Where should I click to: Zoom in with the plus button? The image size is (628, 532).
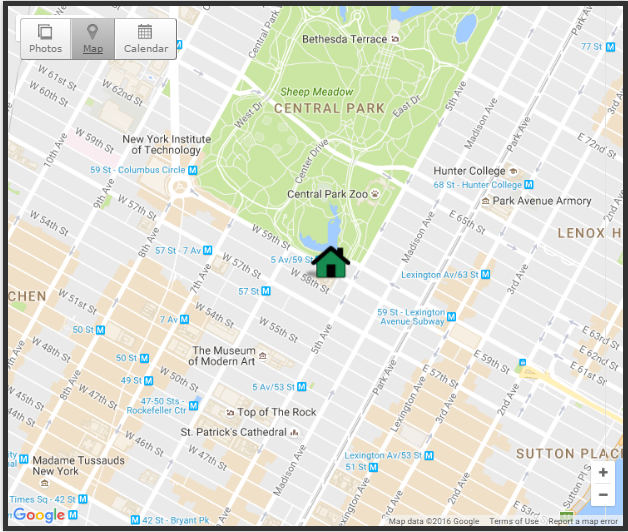pyautogui.click(x=603, y=472)
